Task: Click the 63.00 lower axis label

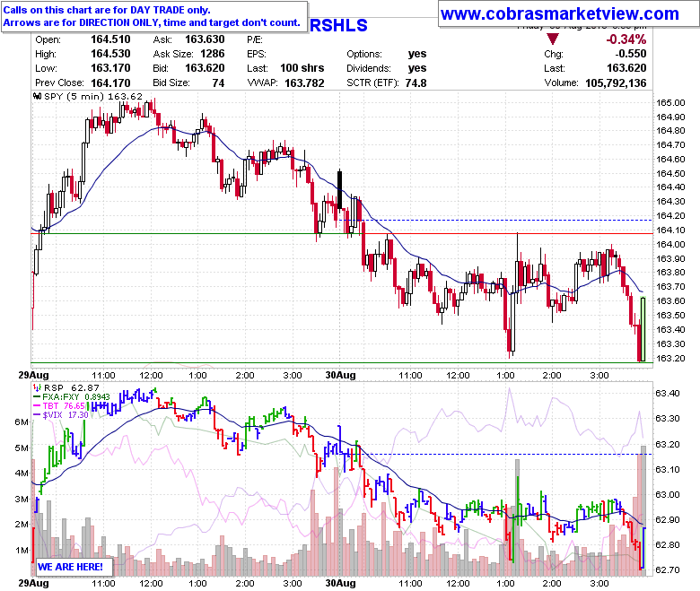Action: click(668, 495)
